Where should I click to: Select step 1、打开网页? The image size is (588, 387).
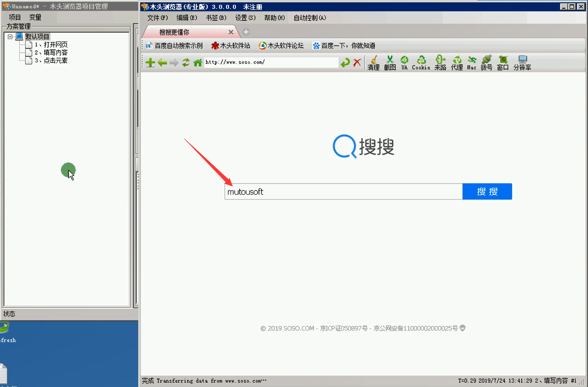pyautogui.click(x=51, y=45)
